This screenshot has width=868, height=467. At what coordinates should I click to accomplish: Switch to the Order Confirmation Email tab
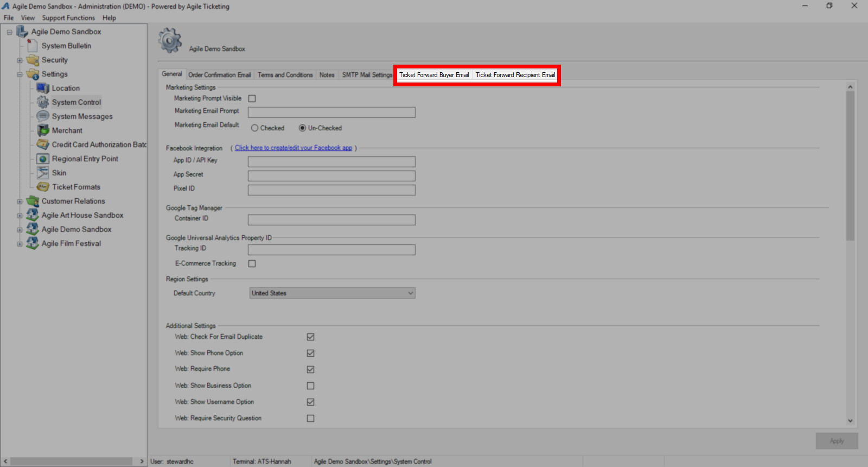220,75
